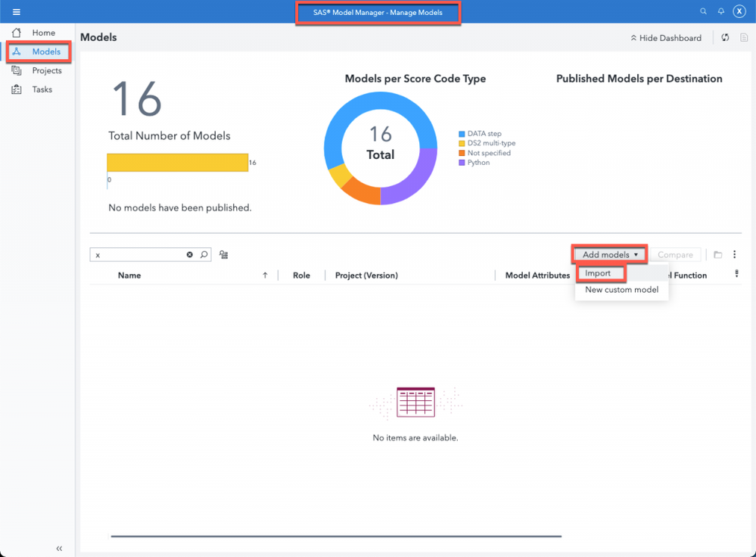Run search with magnifier icon
The width and height of the screenshot is (756, 557).
[x=204, y=254]
